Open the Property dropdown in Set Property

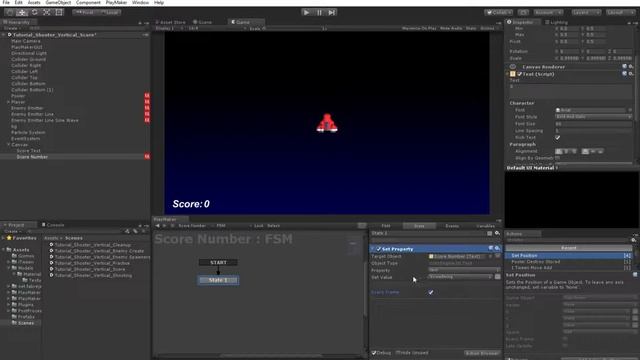(x=464, y=270)
